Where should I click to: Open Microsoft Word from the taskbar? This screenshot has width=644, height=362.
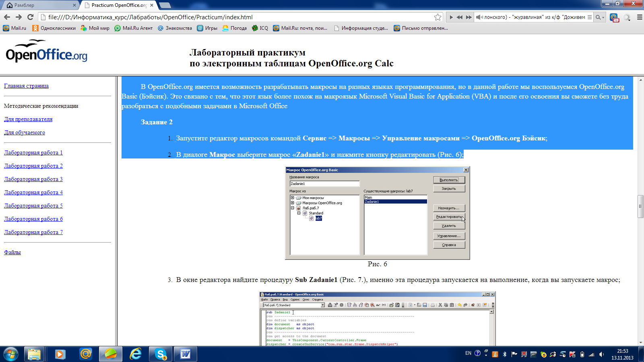(186, 354)
